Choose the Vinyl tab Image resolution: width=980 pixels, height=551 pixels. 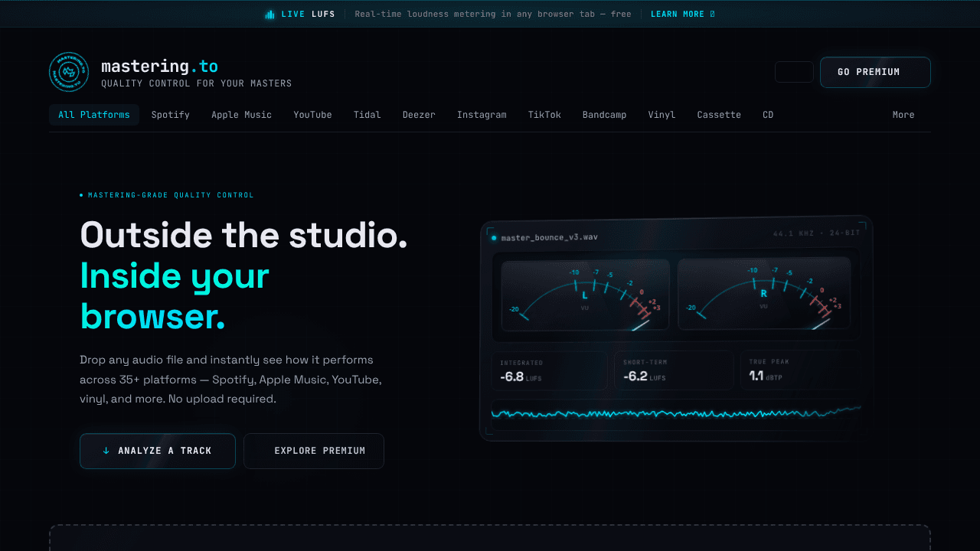point(662,115)
